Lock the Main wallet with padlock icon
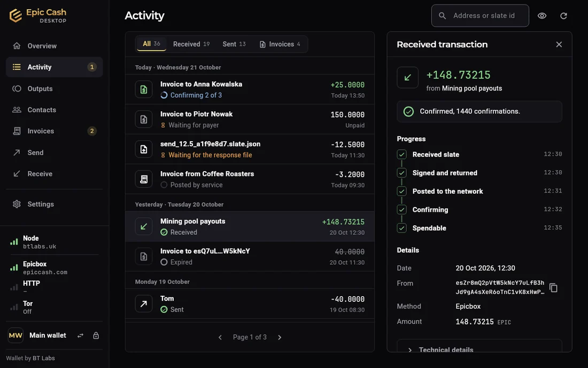This screenshot has width=588, height=368. 96,335
